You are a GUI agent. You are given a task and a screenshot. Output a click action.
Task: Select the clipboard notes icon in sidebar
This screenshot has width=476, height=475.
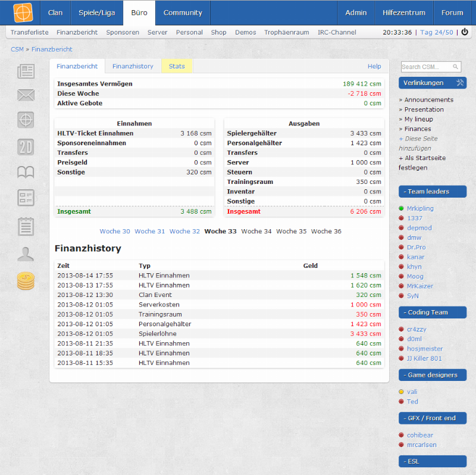(x=25, y=226)
